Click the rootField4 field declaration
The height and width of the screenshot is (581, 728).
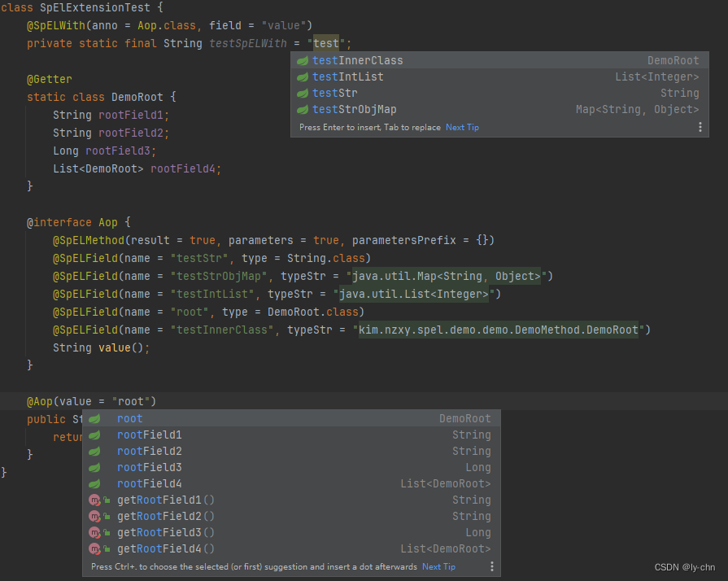click(x=183, y=168)
